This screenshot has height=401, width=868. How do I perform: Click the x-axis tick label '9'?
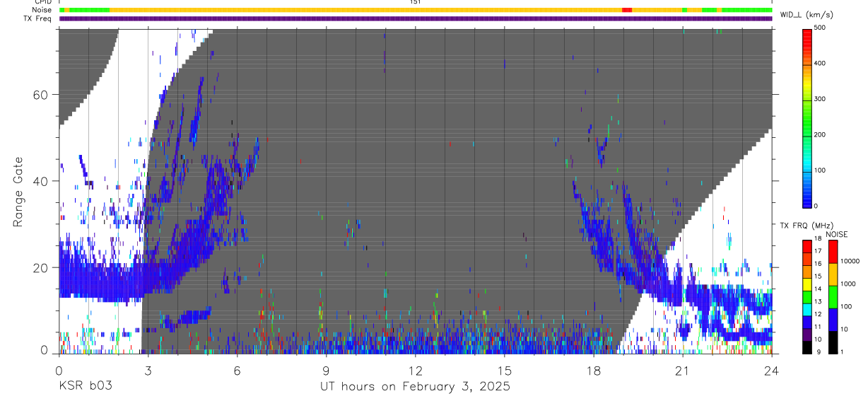pyautogui.click(x=326, y=370)
